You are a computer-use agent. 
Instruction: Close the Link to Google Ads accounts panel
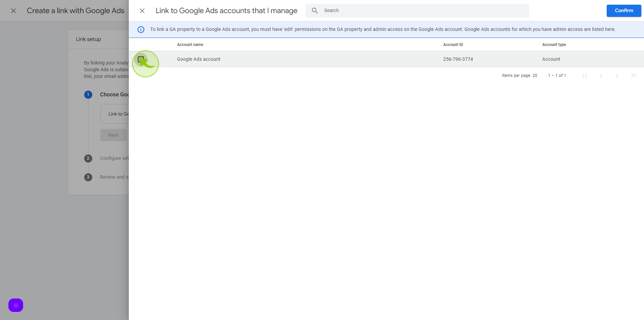point(142,11)
